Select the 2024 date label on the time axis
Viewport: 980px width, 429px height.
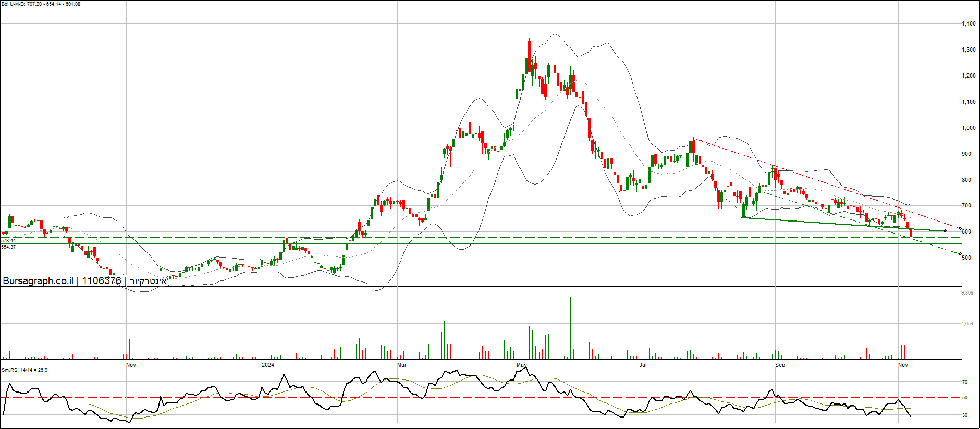[x=267, y=365]
